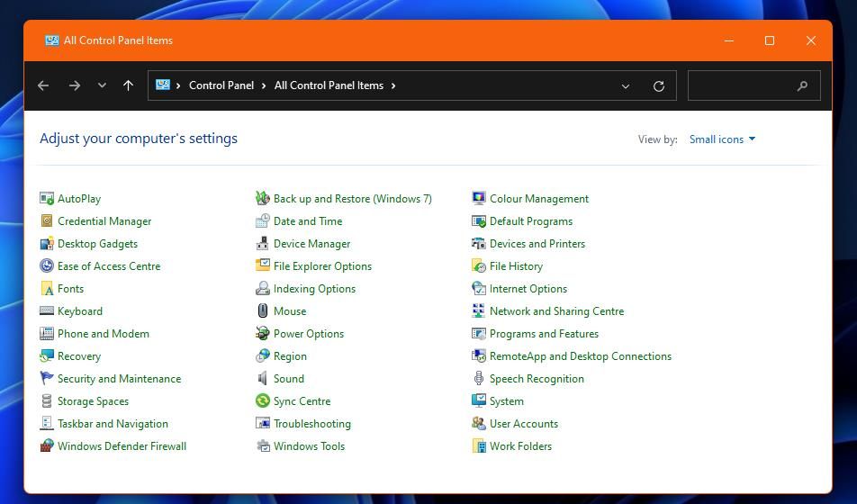Screen dimensions: 857x504
Task: Open Work Folders link
Action: pyautogui.click(x=521, y=446)
